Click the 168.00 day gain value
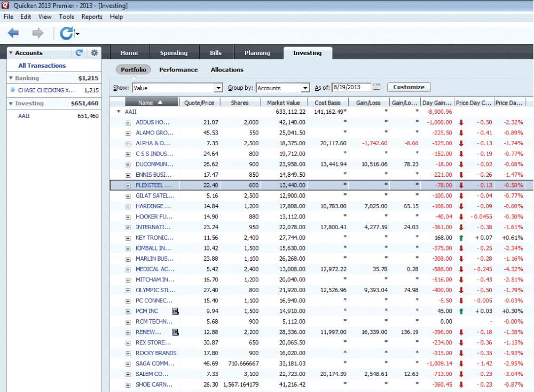 443,238
